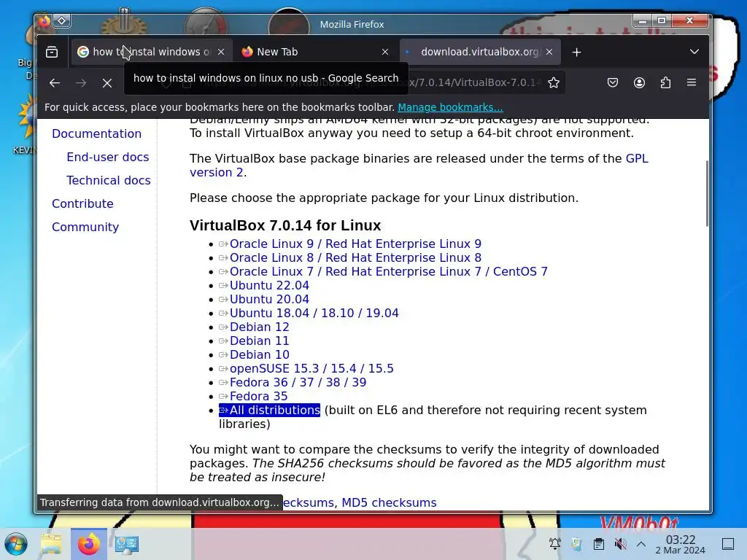This screenshot has width=747, height=560.
Task: Click the page vertical scrollbar
Action: click(x=706, y=193)
